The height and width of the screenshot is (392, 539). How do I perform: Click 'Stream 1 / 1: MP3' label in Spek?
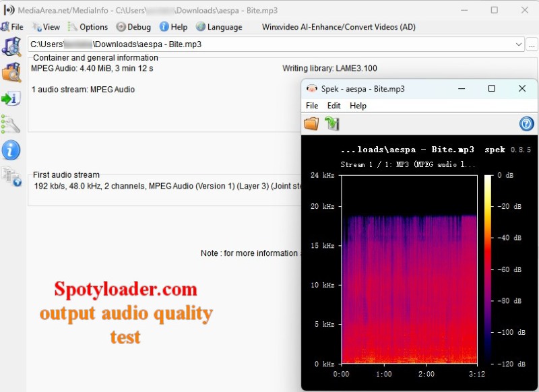(x=408, y=164)
